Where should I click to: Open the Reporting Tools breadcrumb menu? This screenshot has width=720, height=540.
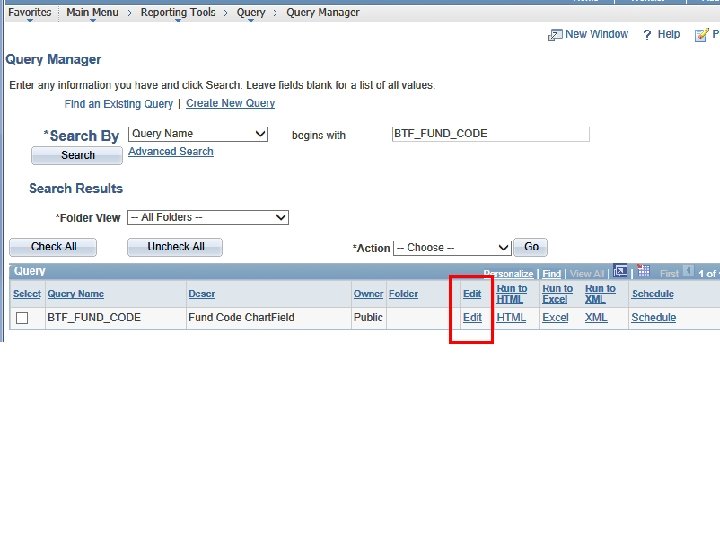tap(178, 12)
